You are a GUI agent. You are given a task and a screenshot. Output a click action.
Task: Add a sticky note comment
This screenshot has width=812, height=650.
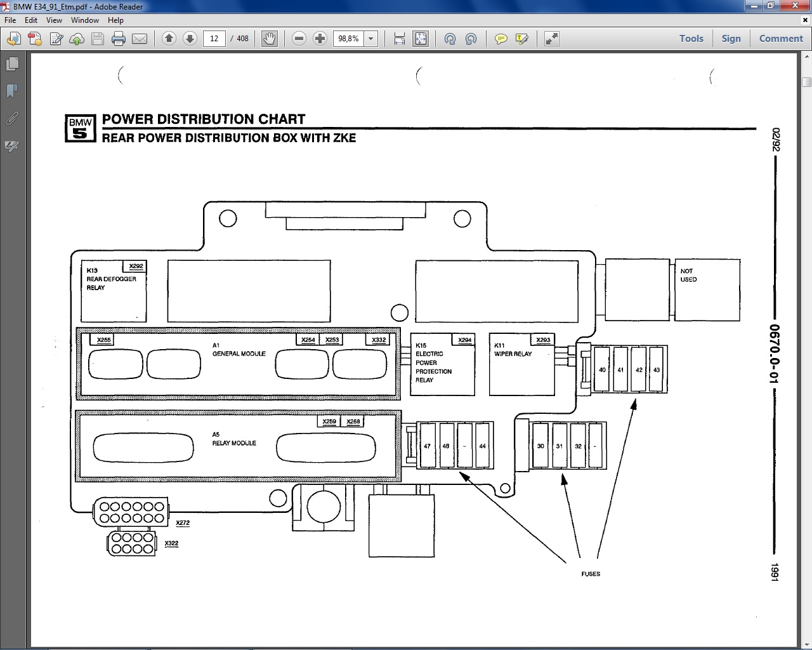coord(501,39)
